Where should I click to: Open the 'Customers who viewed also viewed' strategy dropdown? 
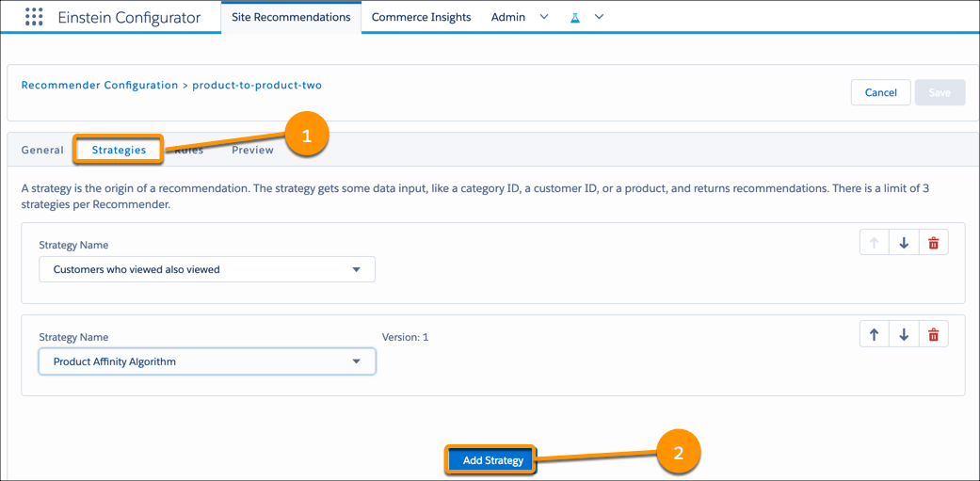click(x=207, y=269)
